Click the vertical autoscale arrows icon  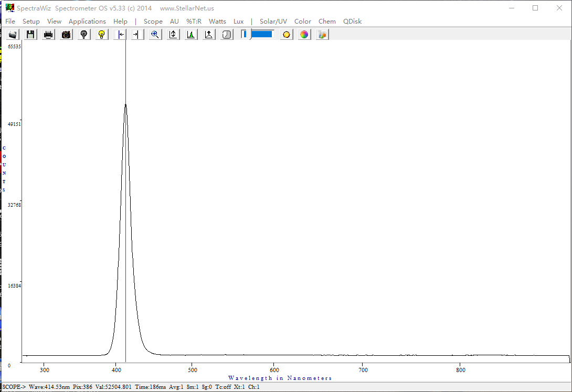click(173, 35)
